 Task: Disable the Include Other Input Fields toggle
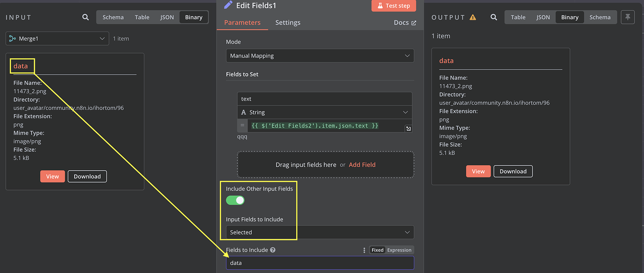(235, 200)
